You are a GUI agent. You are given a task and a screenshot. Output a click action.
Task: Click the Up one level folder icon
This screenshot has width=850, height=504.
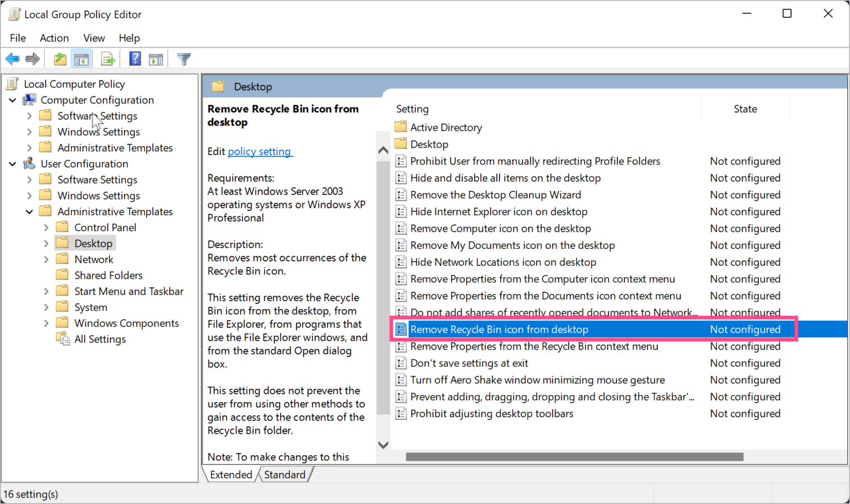(60, 59)
